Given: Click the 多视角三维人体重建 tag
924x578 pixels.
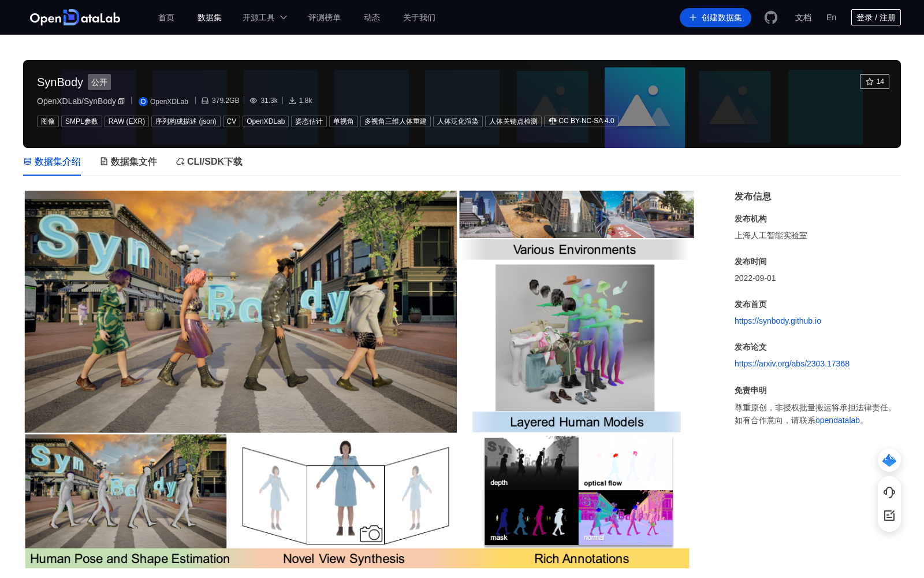Looking at the screenshot, I should (396, 121).
